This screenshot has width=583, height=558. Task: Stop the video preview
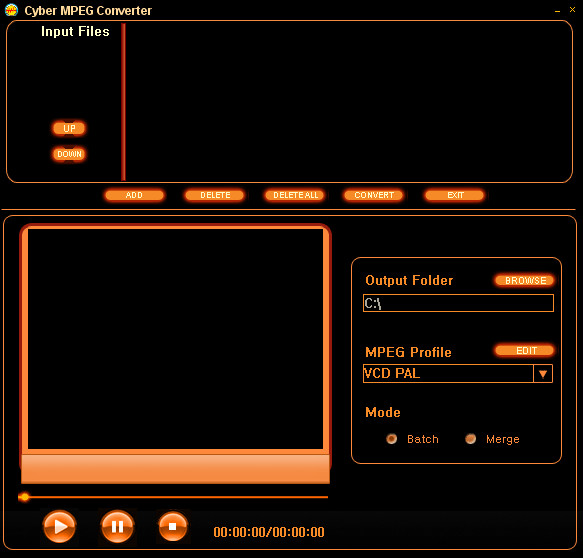(173, 526)
